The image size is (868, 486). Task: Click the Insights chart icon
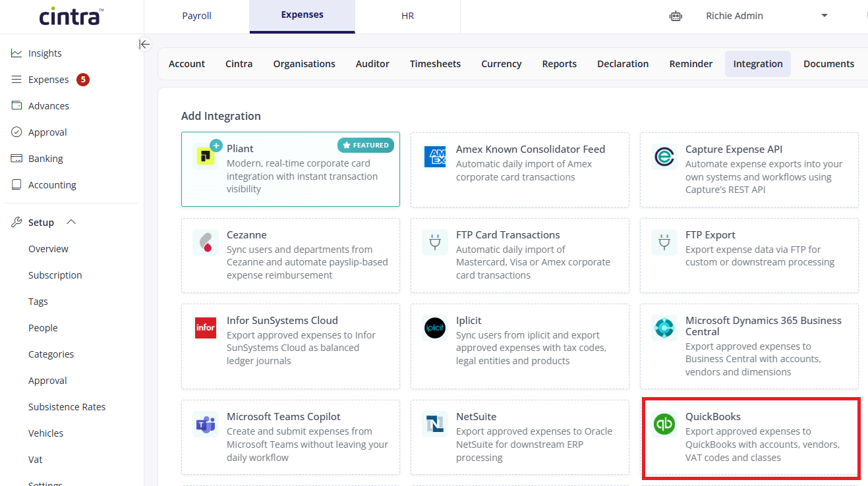click(x=16, y=53)
